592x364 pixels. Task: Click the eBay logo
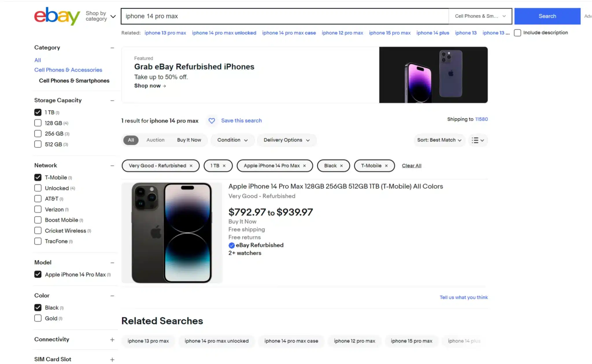point(57,16)
